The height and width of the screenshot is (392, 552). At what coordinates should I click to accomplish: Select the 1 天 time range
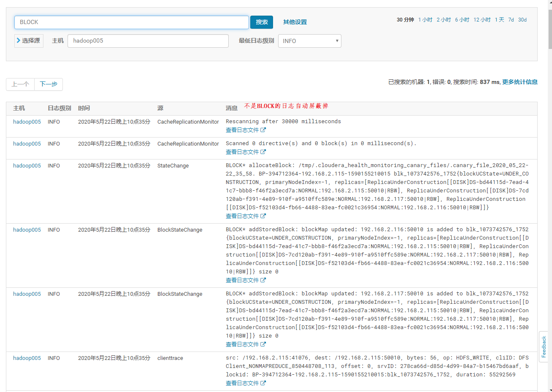[x=500, y=20]
